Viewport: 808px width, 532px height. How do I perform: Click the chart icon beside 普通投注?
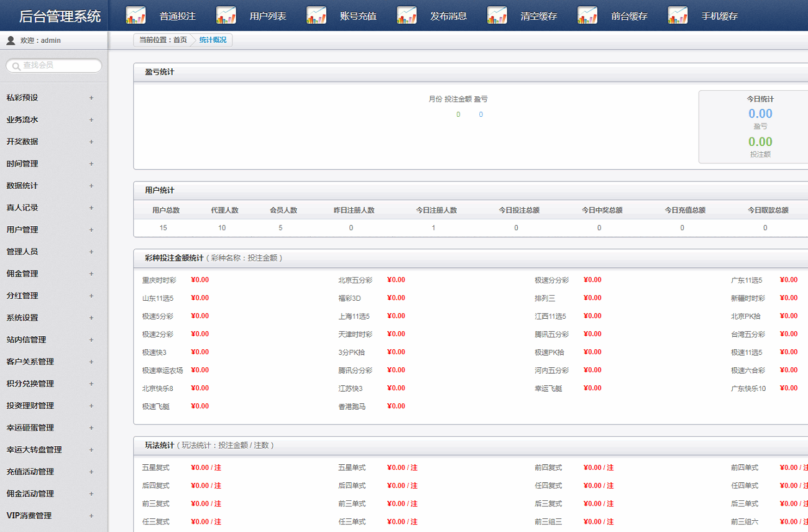pos(135,16)
